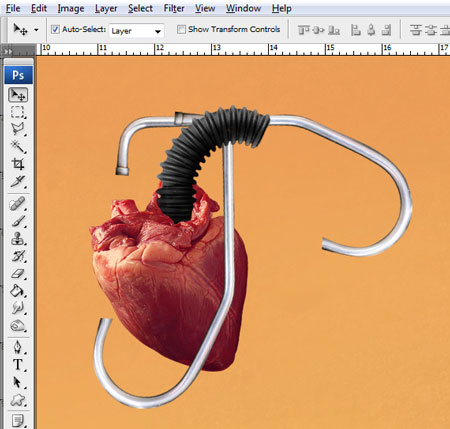Screen dimensions: 450x429
Task: Expand the toolbox double-arrow toggle
Action: tap(8, 52)
